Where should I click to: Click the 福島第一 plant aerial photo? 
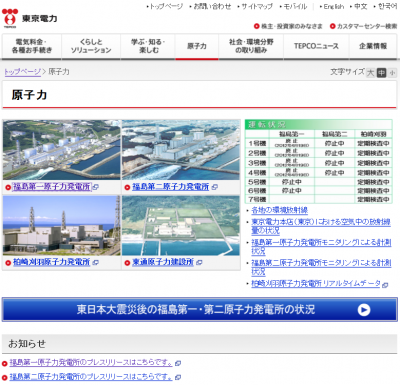(62, 150)
